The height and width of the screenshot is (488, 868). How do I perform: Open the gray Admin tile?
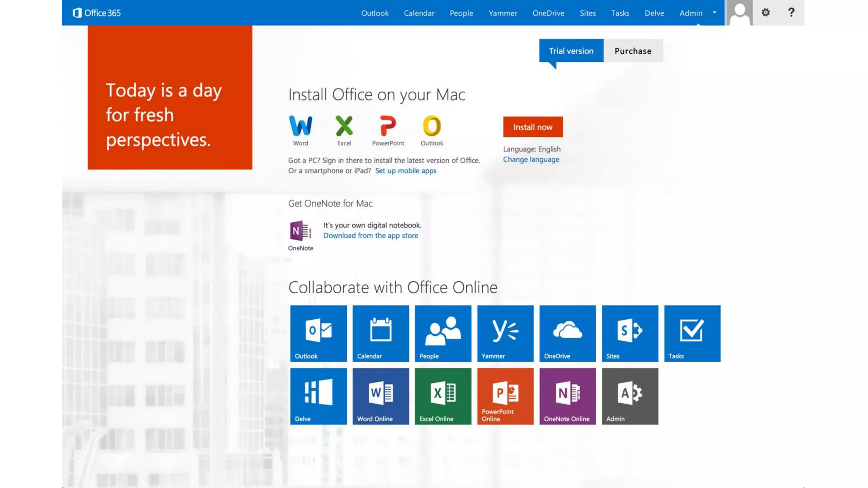tap(630, 396)
